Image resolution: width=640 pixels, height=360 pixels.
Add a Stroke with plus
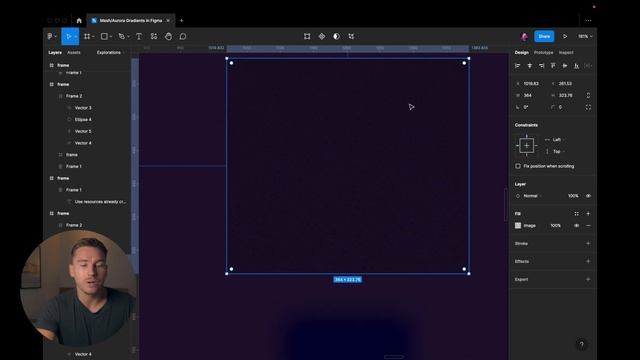(588, 244)
